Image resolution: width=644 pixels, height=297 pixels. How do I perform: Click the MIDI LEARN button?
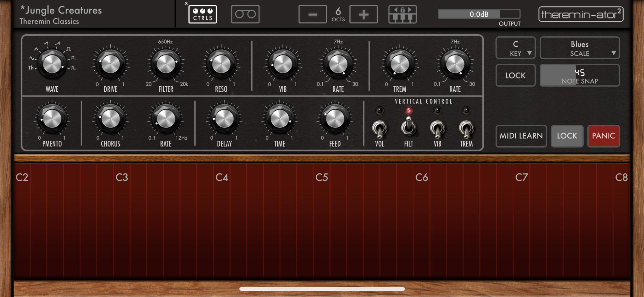click(x=521, y=136)
